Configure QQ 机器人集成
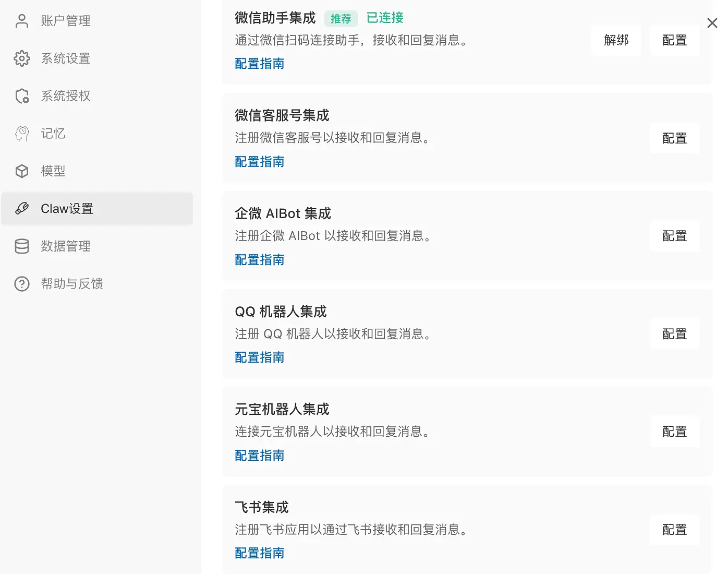Image resolution: width=728 pixels, height=574 pixels. 674,334
